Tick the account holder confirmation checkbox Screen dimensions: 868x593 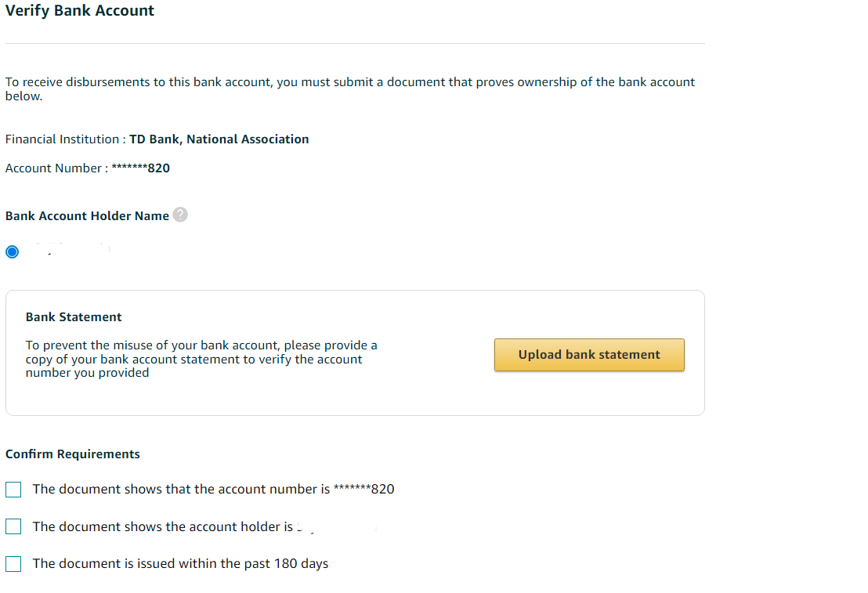pyautogui.click(x=13, y=526)
